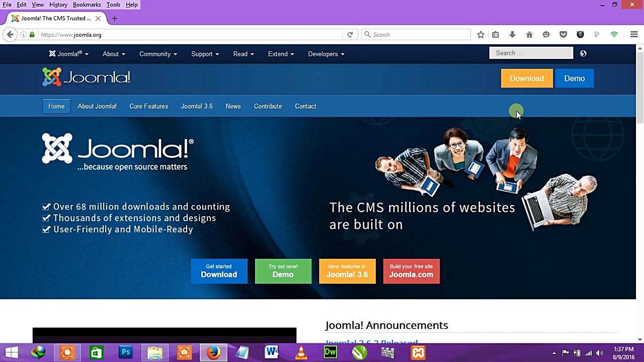Click the Joomla site Search field

pyautogui.click(x=531, y=53)
